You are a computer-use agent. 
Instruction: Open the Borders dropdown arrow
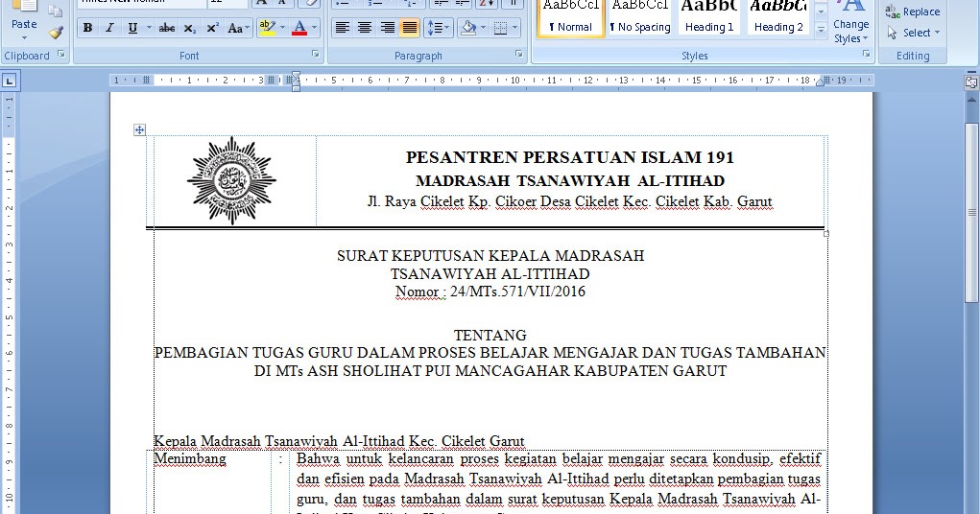(x=515, y=28)
